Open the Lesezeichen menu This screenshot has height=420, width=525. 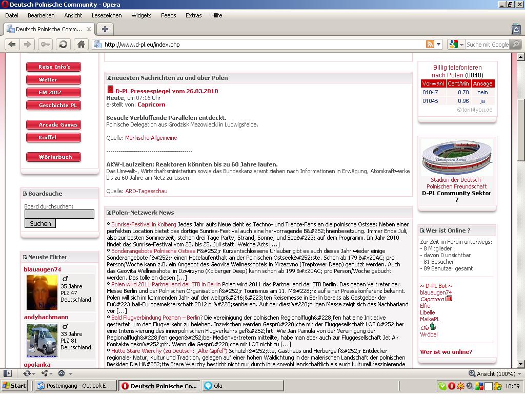(107, 15)
